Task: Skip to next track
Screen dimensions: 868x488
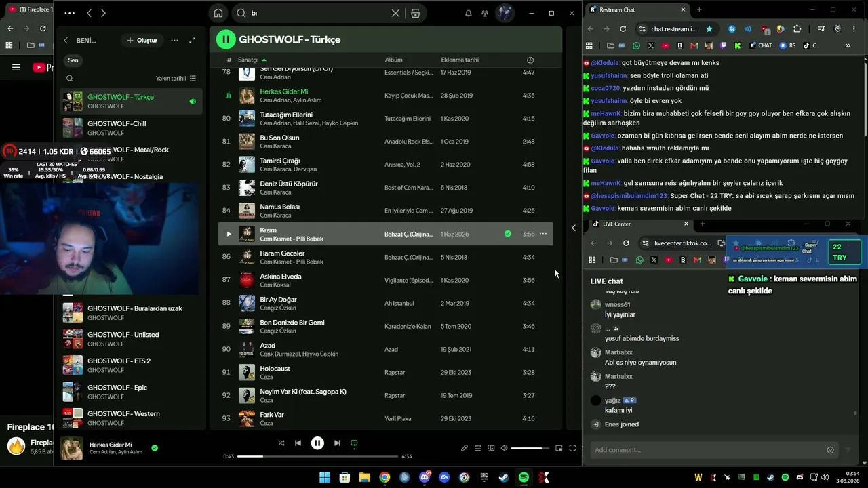Action: pyautogui.click(x=337, y=443)
